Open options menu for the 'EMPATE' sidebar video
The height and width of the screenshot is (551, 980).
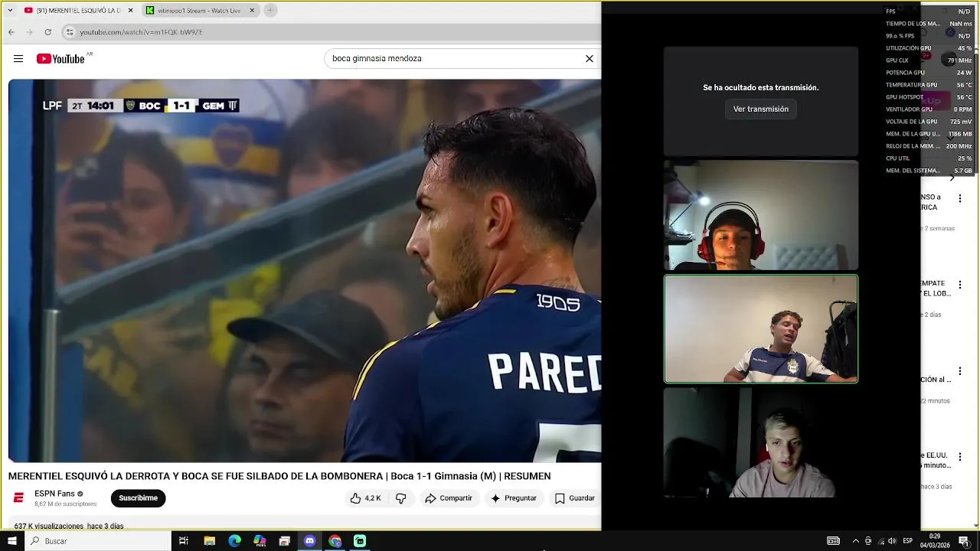[x=960, y=285]
